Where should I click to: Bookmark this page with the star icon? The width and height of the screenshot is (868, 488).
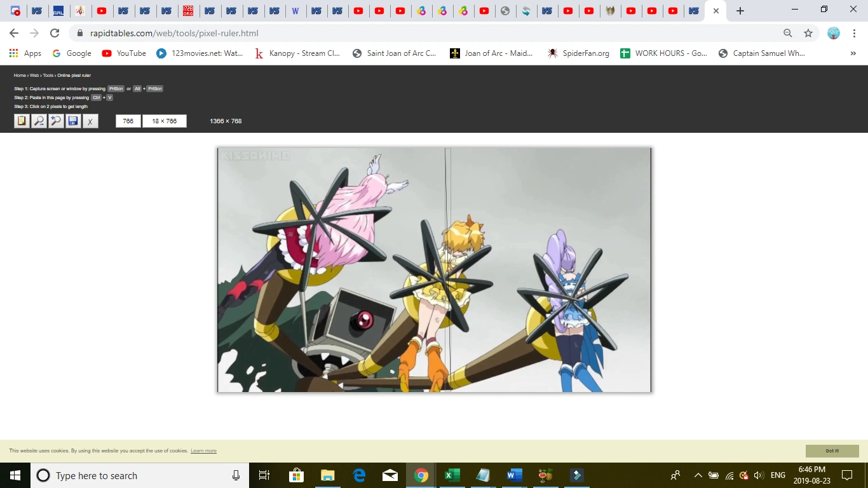(x=808, y=33)
